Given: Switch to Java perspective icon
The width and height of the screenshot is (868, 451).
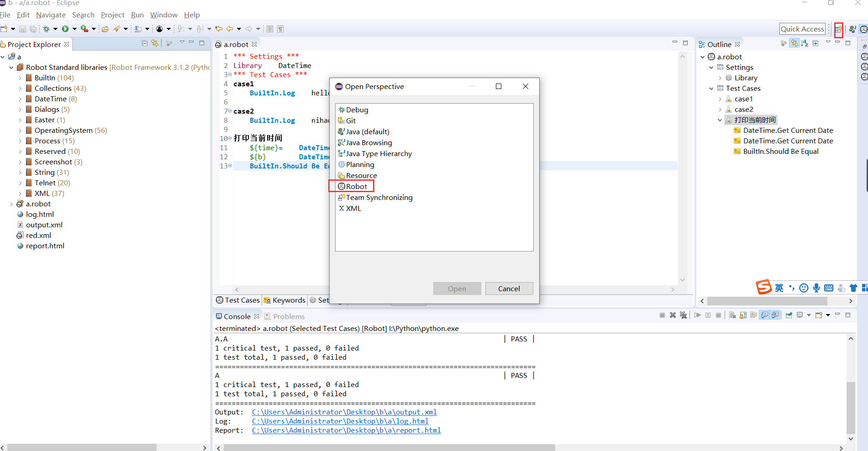Looking at the screenshot, I should pyautogui.click(x=852, y=29).
